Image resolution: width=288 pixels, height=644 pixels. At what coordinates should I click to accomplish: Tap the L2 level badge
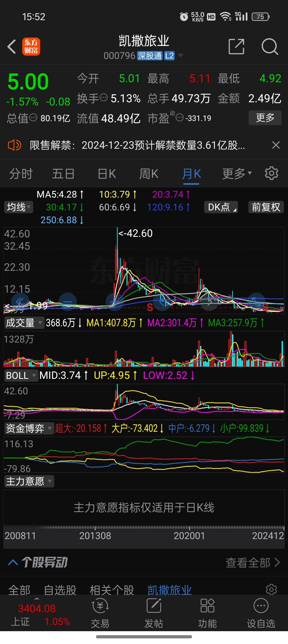coord(169,56)
